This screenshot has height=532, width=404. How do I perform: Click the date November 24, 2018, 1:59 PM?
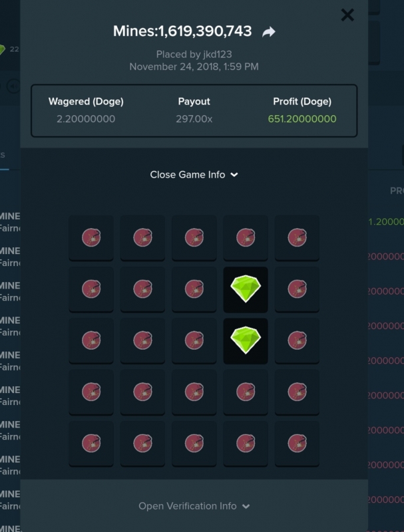click(194, 66)
